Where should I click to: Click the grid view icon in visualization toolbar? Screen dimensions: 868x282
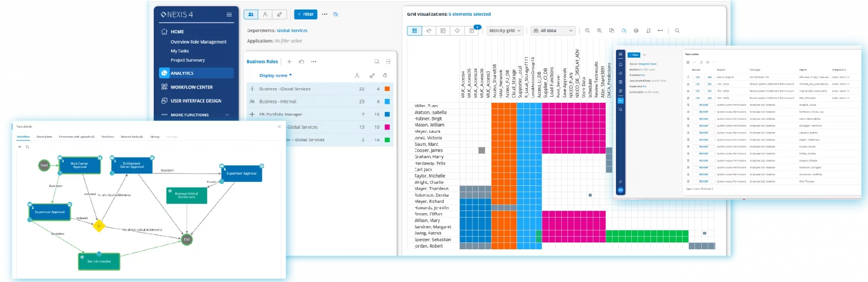tap(414, 31)
